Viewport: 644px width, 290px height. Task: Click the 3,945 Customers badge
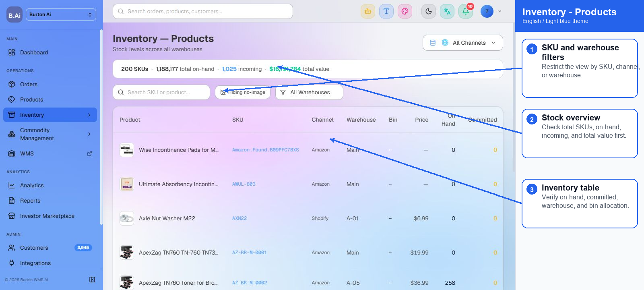pyautogui.click(x=83, y=248)
